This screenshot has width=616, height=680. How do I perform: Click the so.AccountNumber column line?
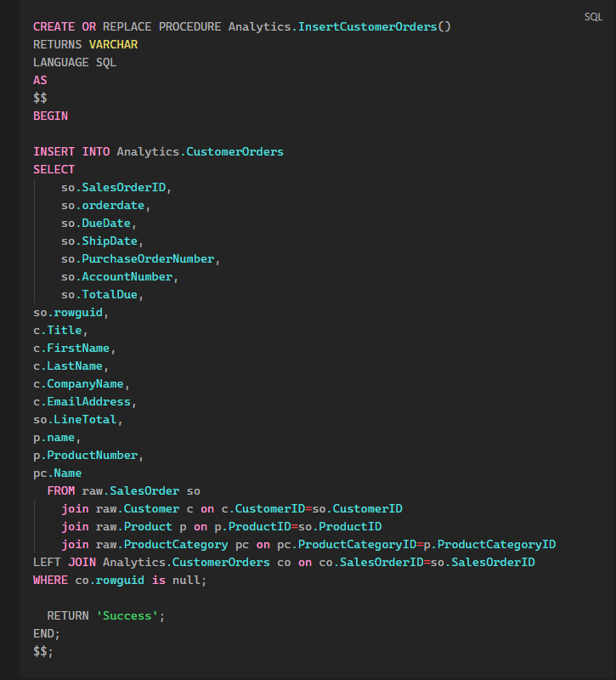[120, 277]
